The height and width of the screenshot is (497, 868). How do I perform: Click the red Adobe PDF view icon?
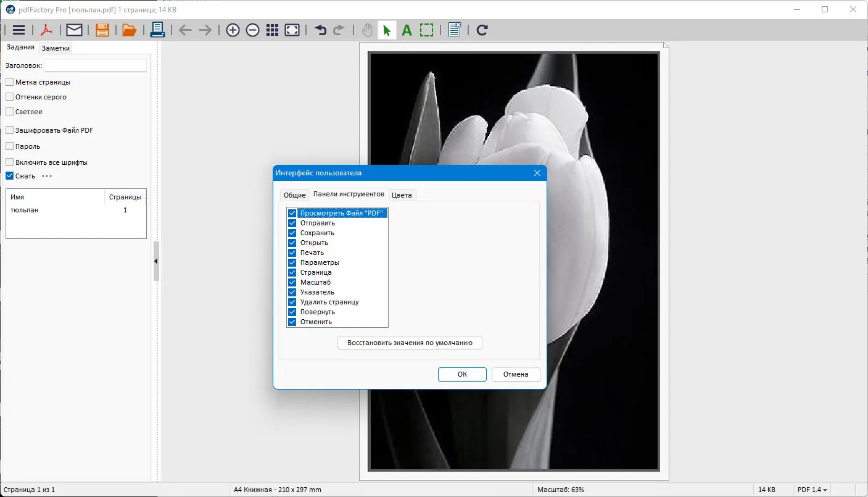[46, 30]
